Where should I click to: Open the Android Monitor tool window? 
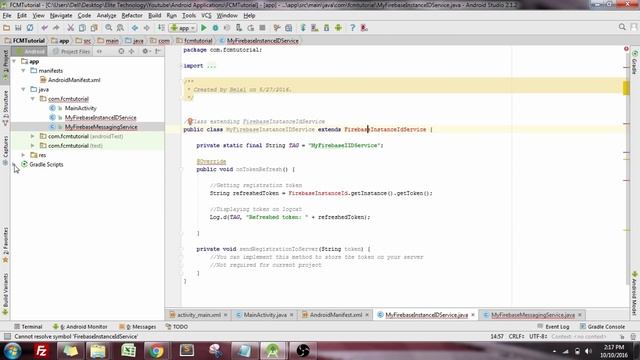pos(80,327)
